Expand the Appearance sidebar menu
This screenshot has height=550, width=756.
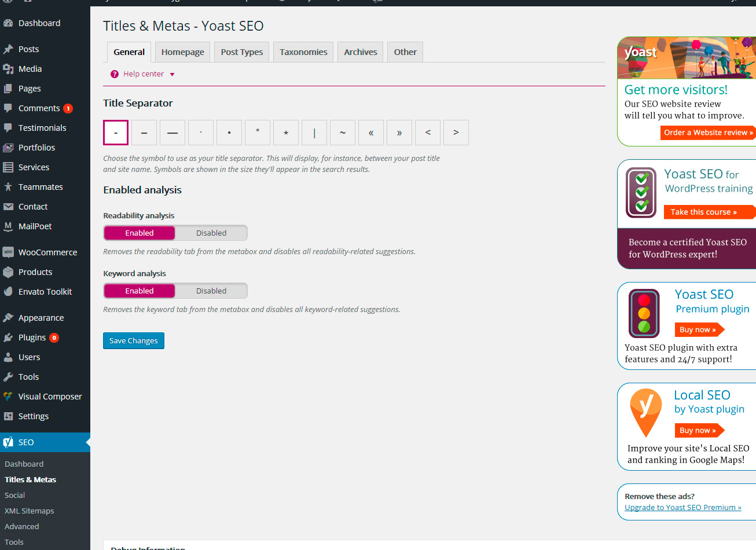(x=41, y=318)
